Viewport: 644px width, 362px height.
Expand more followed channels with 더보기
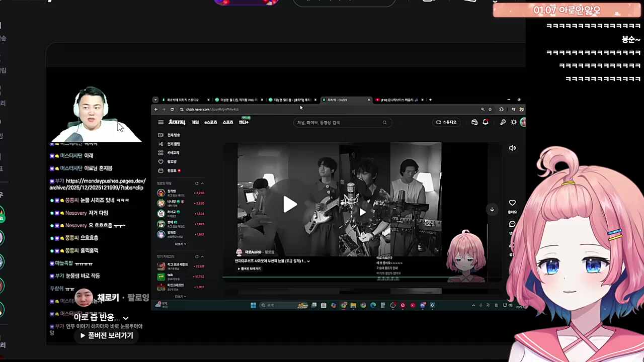pos(180,244)
